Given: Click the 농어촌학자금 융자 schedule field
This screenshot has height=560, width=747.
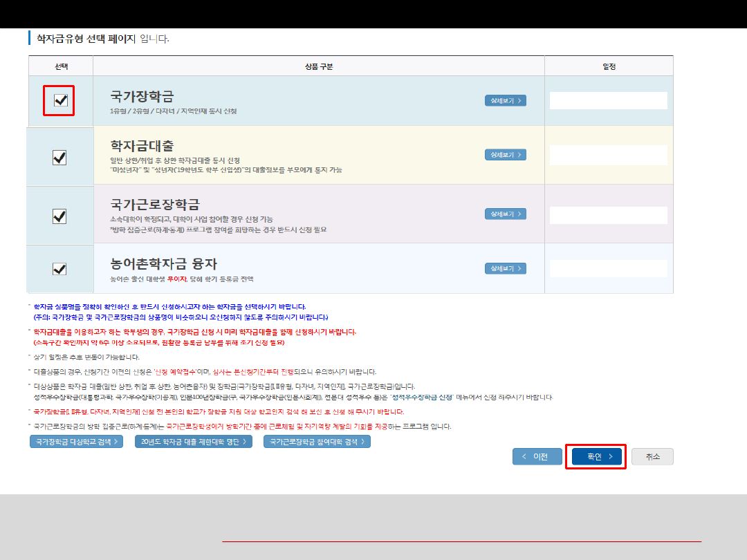Looking at the screenshot, I should click(x=608, y=269).
